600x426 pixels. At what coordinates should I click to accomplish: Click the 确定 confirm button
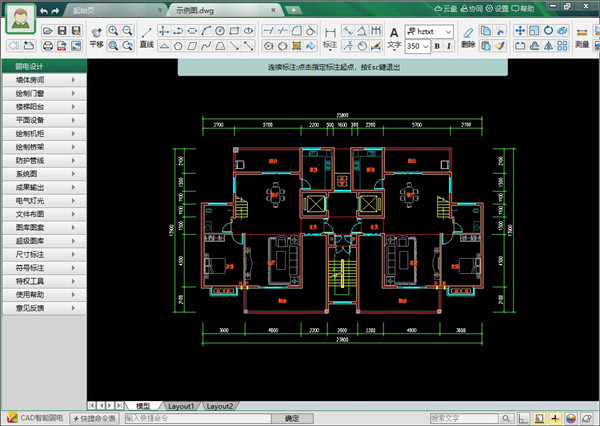(x=292, y=418)
